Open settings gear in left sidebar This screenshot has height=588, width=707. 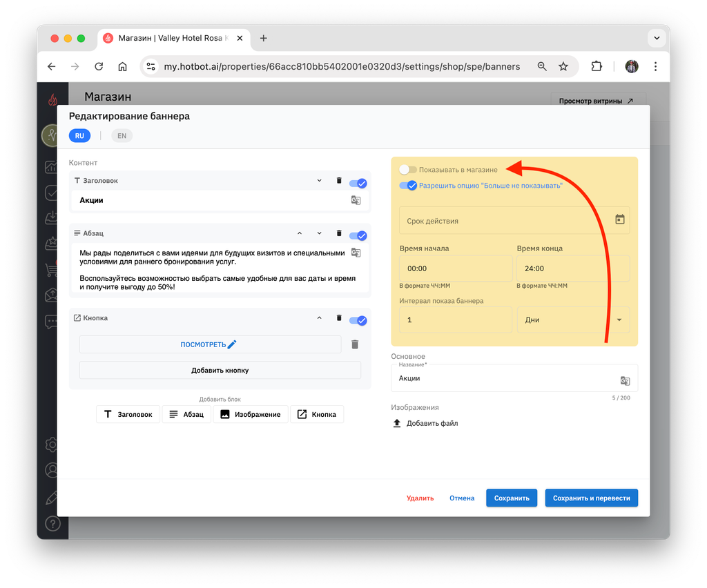coord(51,444)
